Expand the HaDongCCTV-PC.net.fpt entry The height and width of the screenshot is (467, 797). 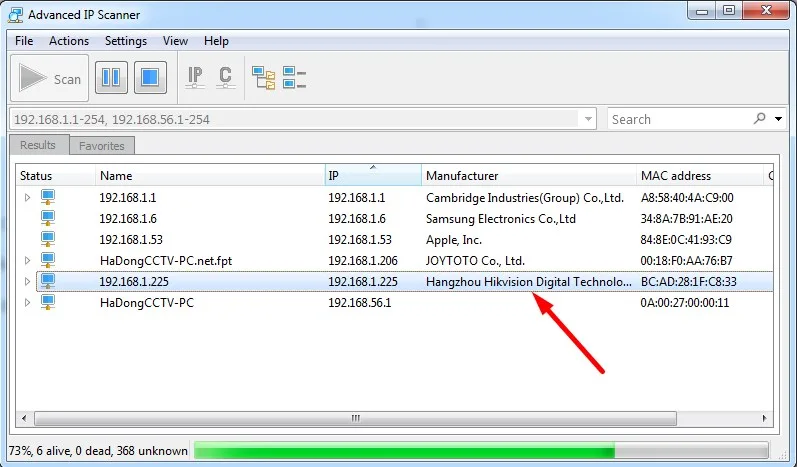27,260
